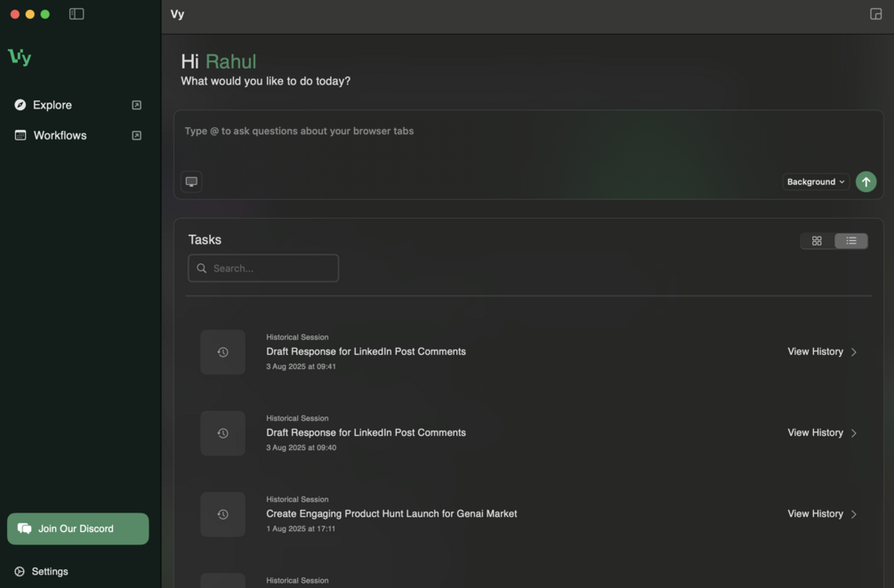Image resolution: width=894 pixels, height=588 pixels.
Task: Click the Vy window title text
Action: point(177,14)
